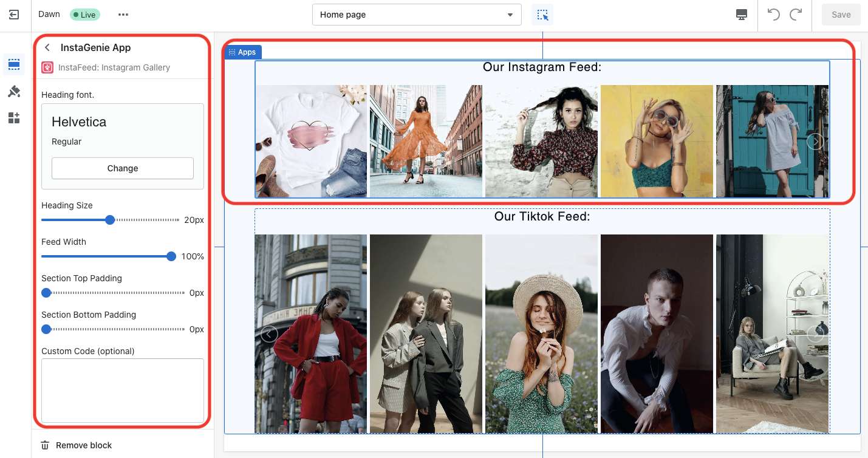Open the Home page template dropdown
868x458 pixels.
(417, 15)
